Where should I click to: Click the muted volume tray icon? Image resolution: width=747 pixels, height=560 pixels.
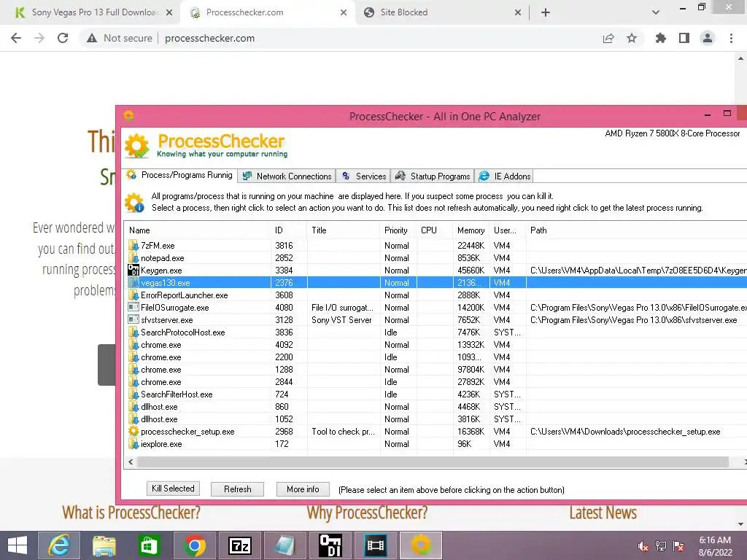[x=643, y=546]
